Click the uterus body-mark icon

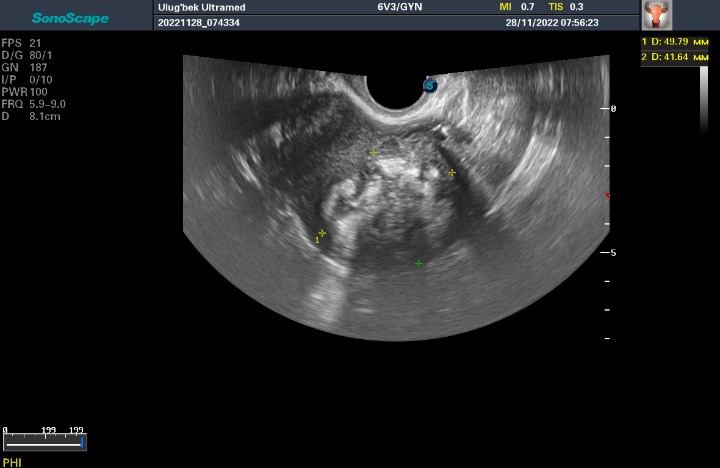[656, 15]
